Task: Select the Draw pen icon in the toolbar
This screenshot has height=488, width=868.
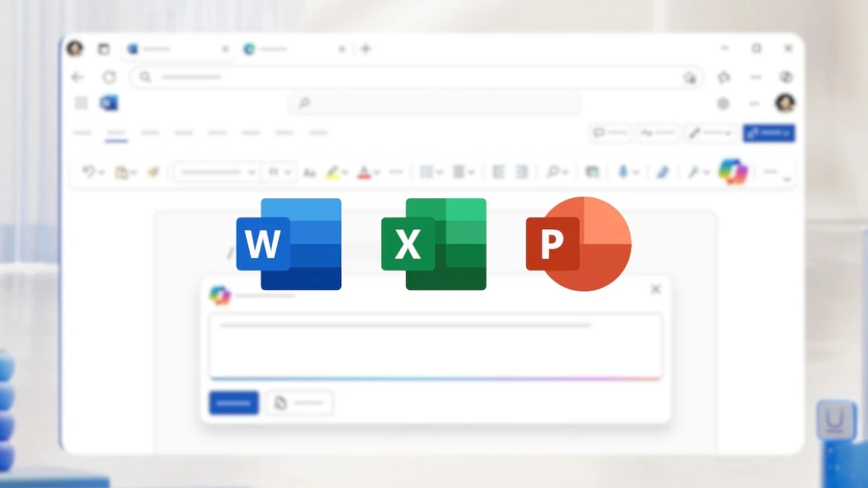Action: pos(663,172)
